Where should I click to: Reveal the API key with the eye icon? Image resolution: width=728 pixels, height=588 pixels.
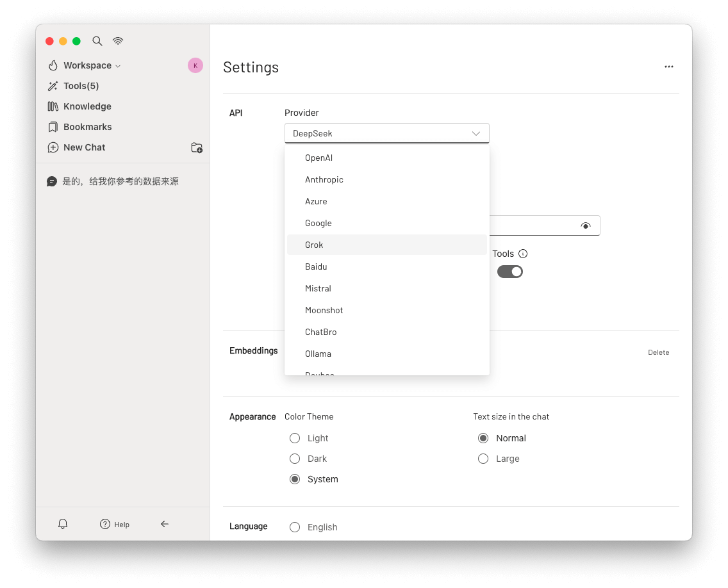(x=586, y=225)
